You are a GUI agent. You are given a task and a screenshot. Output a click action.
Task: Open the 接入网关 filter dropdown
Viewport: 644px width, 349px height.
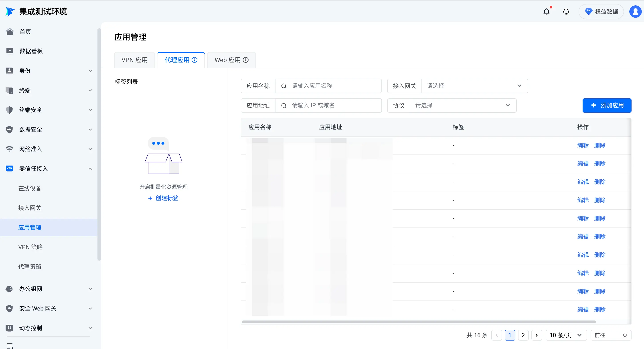[x=475, y=86]
